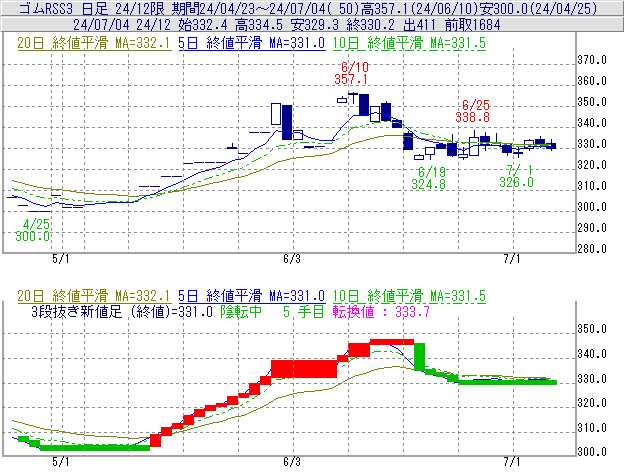Click the ゴムRSS3 日足 chart title line
The width and height of the screenshot is (624, 475).
(308, 8)
